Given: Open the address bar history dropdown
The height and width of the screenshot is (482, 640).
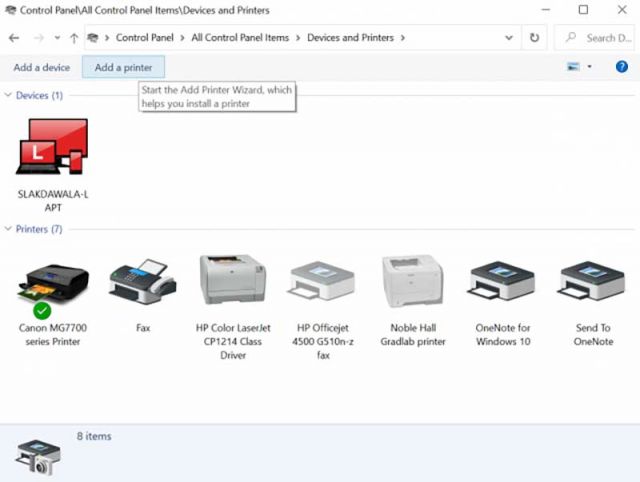Looking at the screenshot, I should point(509,38).
